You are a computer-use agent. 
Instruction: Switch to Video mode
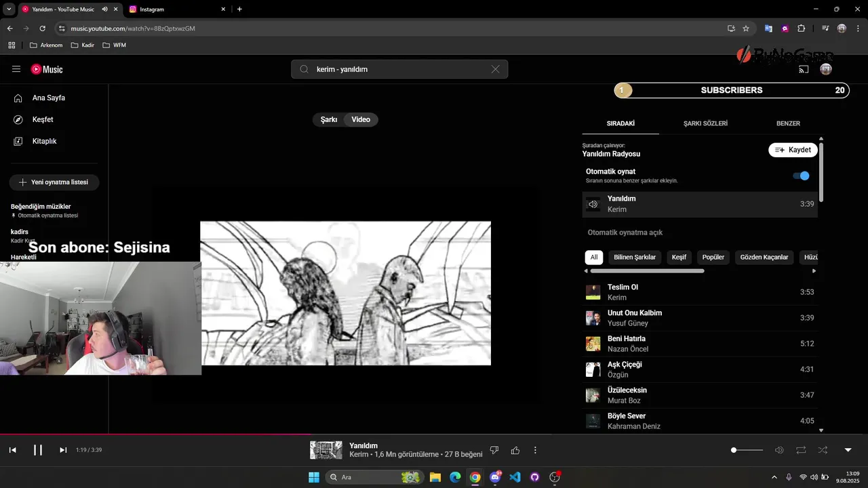click(361, 119)
